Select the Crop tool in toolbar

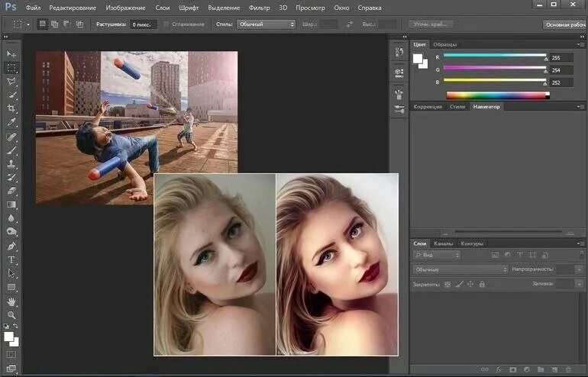tap(11, 108)
